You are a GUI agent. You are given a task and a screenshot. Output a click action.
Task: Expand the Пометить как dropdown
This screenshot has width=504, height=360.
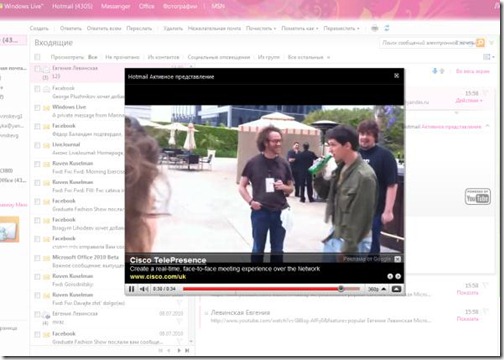pyautogui.click(x=300, y=28)
